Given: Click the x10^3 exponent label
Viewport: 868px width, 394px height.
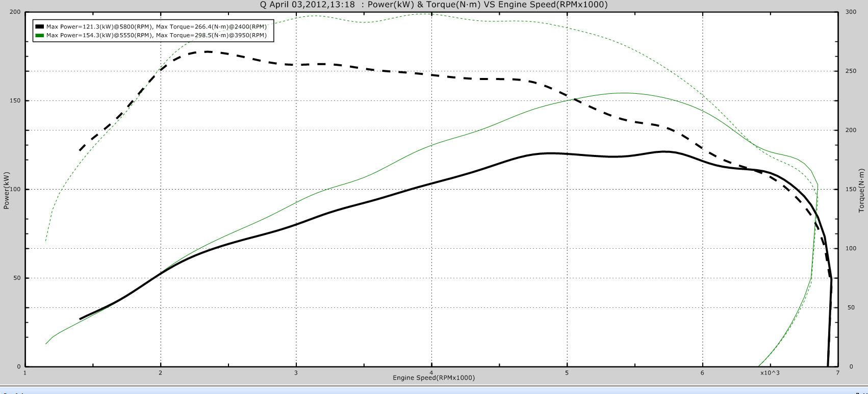Looking at the screenshot, I should coord(770,373).
